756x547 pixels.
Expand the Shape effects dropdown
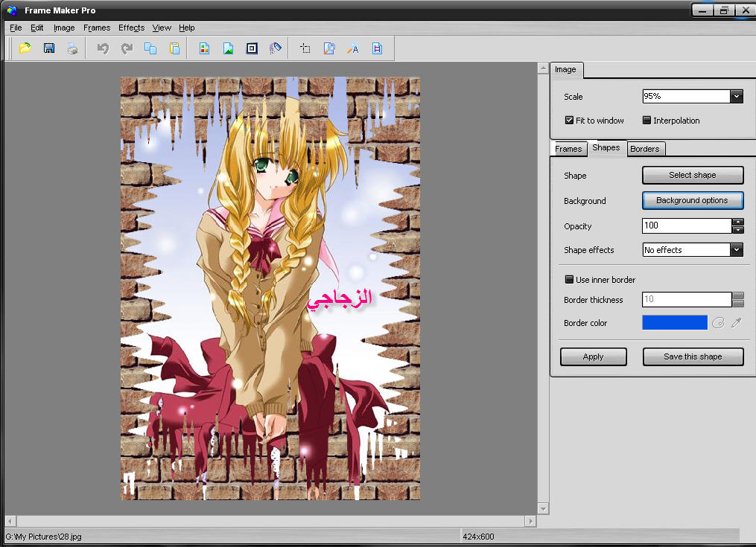(x=736, y=250)
